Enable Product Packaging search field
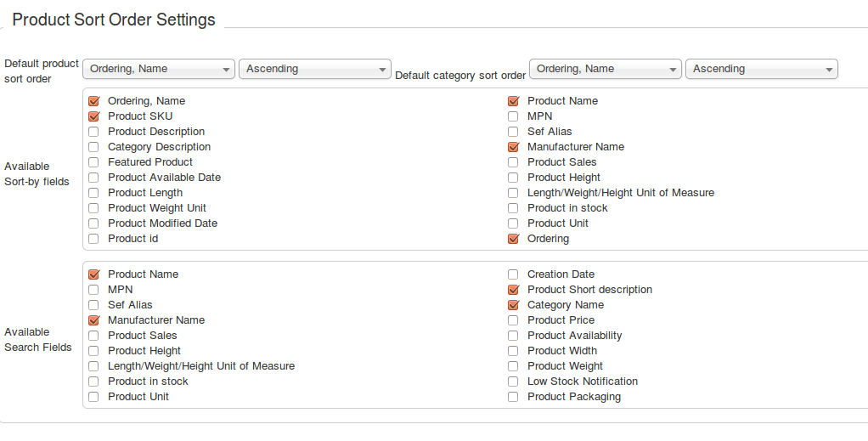 tap(513, 397)
